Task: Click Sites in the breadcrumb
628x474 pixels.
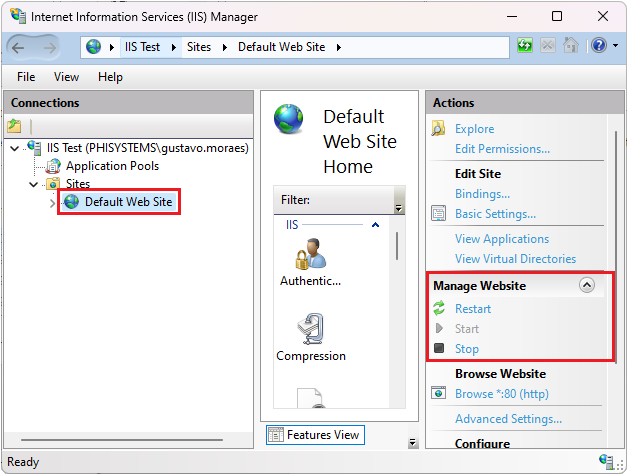Action: [199, 47]
